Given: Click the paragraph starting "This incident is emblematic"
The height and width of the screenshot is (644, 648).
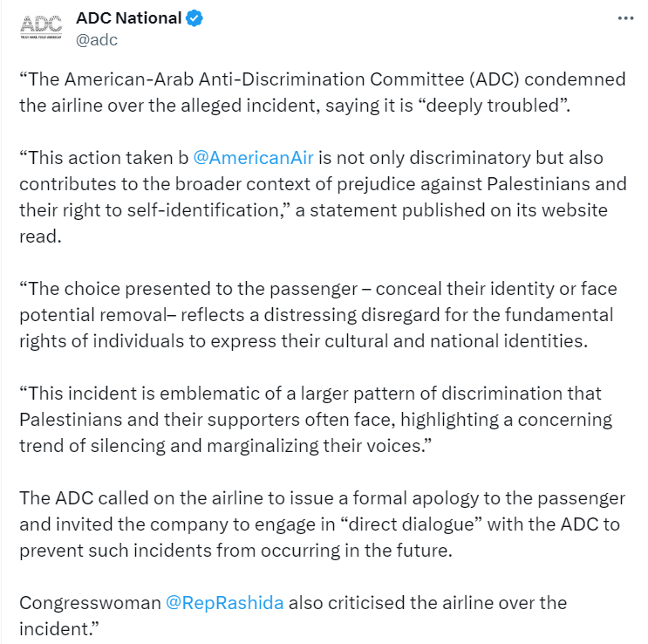Looking at the screenshot, I should pos(316,420).
